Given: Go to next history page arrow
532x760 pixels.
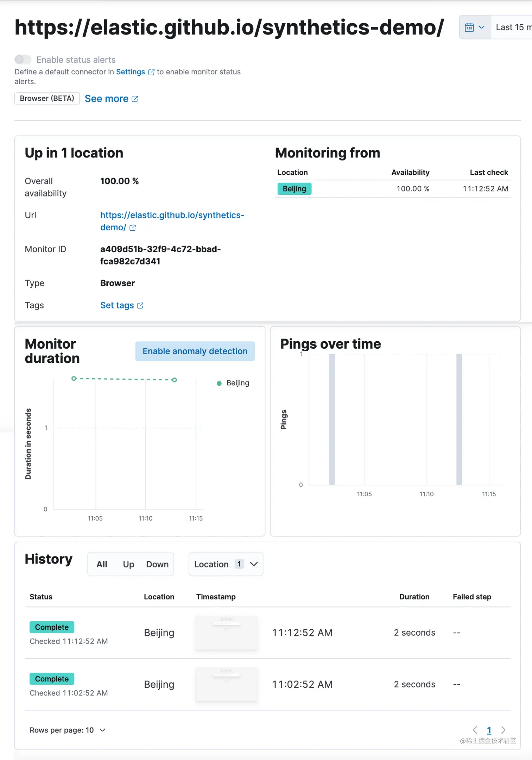Looking at the screenshot, I should pos(503,730).
